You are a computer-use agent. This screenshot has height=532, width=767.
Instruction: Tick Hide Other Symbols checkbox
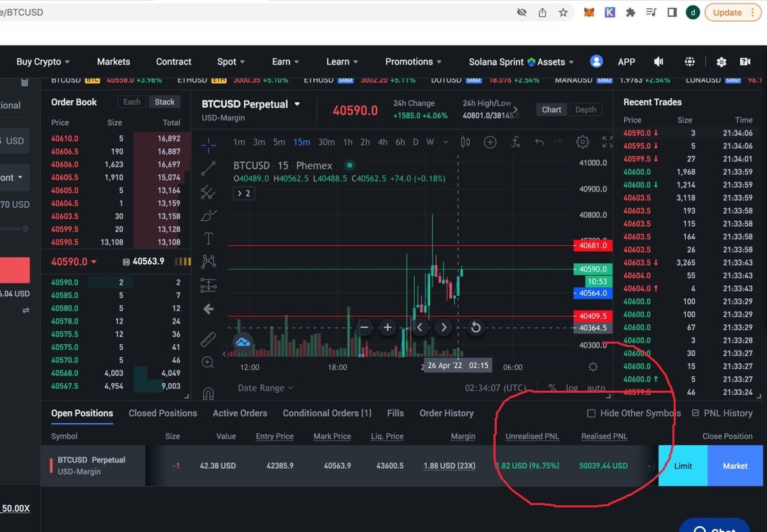[x=591, y=413]
